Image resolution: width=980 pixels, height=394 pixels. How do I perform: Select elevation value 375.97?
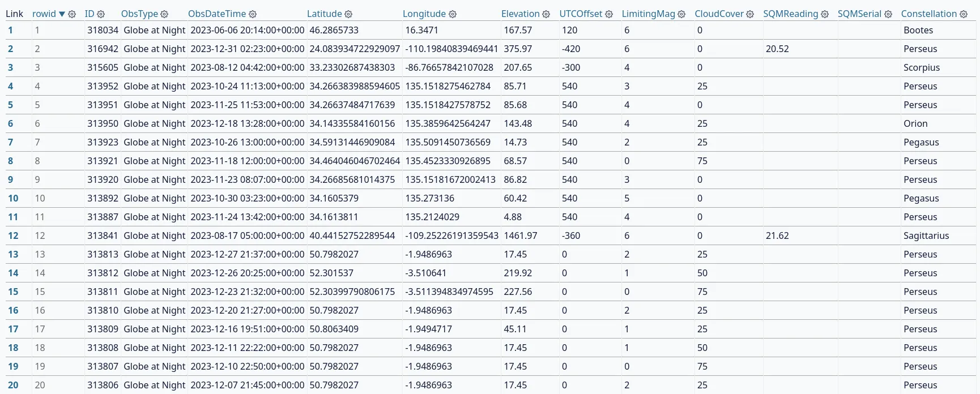(x=518, y=49)
